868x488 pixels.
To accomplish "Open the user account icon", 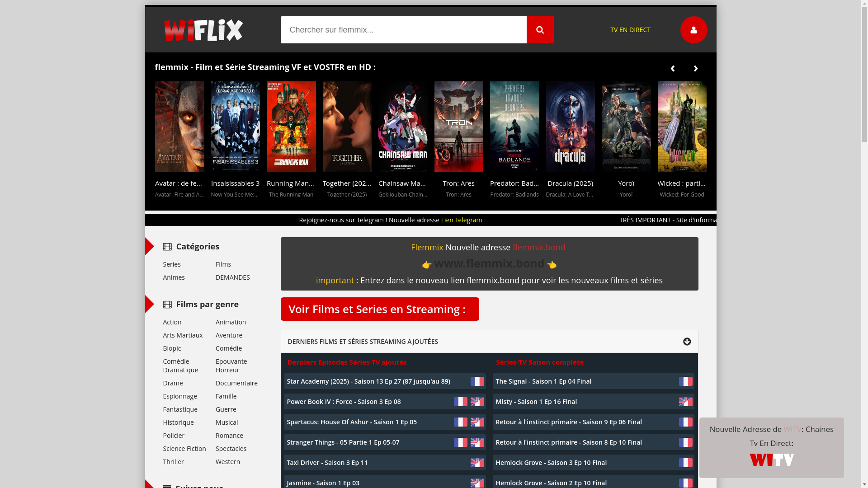I will (693, 30).
